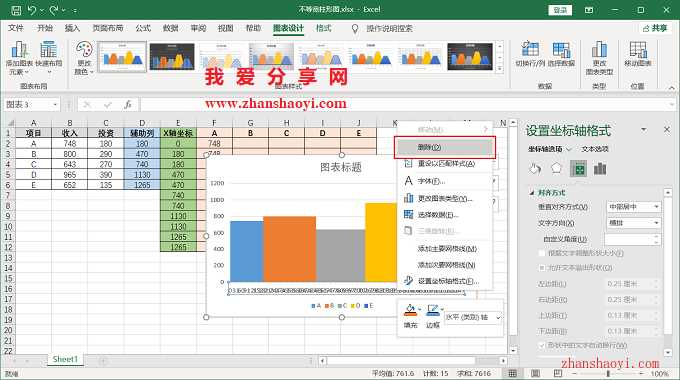Open the 格式 ribbon tab
The width and height of the screenshot is (680, 380).
[x=323, y=29]
